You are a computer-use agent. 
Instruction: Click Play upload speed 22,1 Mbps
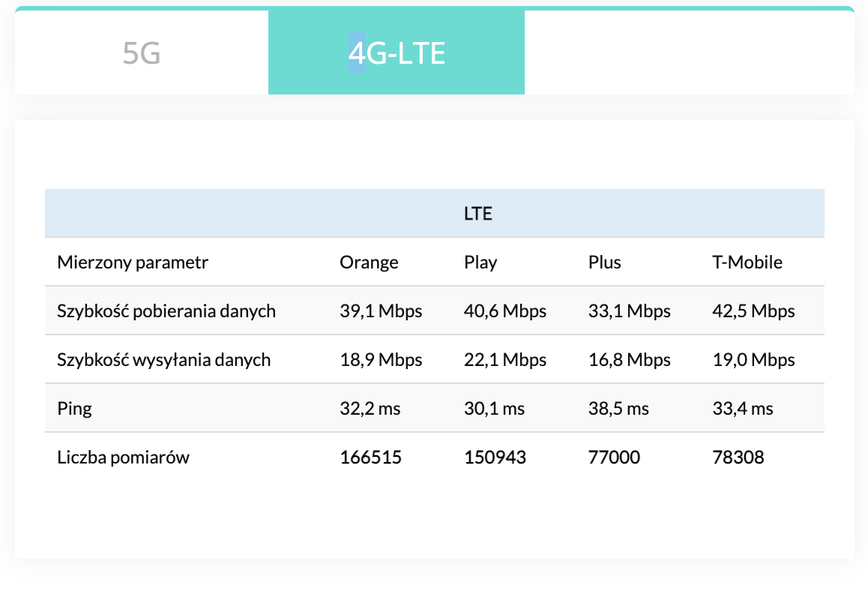[x=505, y=359]
